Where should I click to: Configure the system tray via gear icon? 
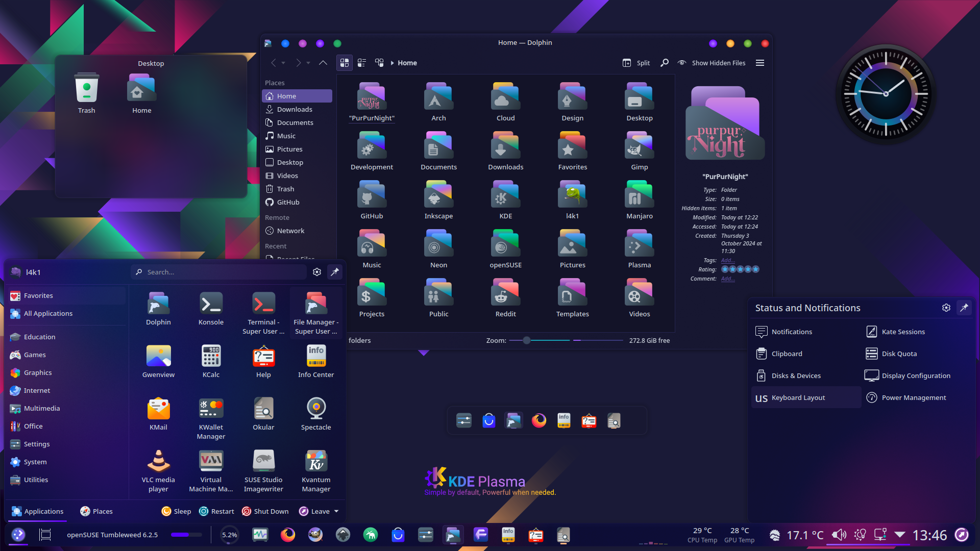click(x=946, y=308)
